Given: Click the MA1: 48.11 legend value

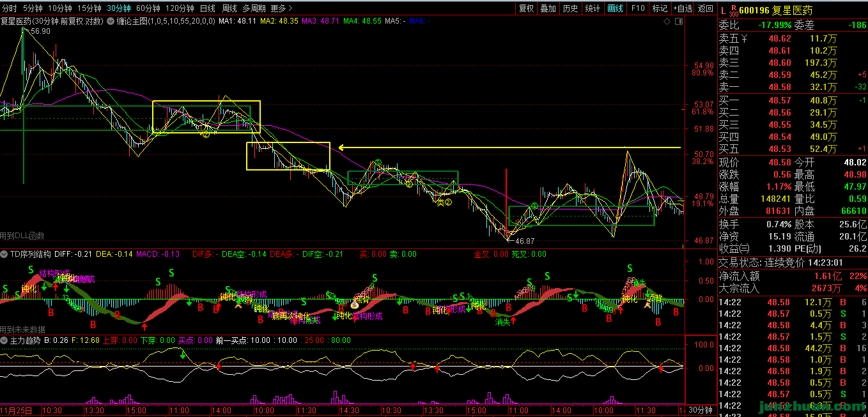Looking at the screenshot, I should tap(237, 21).
